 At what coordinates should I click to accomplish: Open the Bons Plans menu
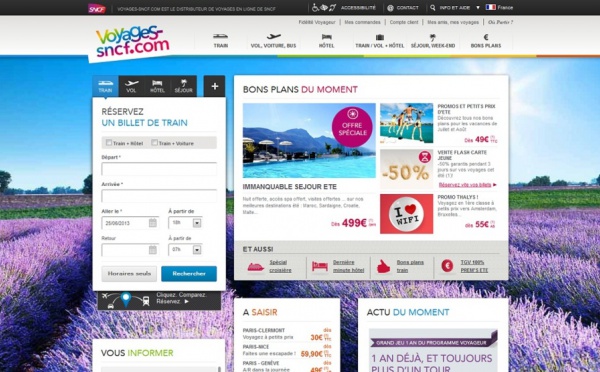point(486,41)
